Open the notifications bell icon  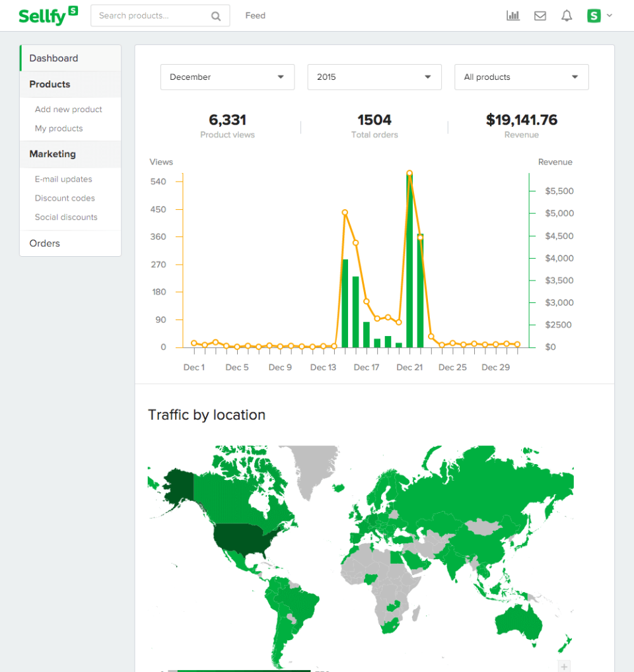(567, 16)
